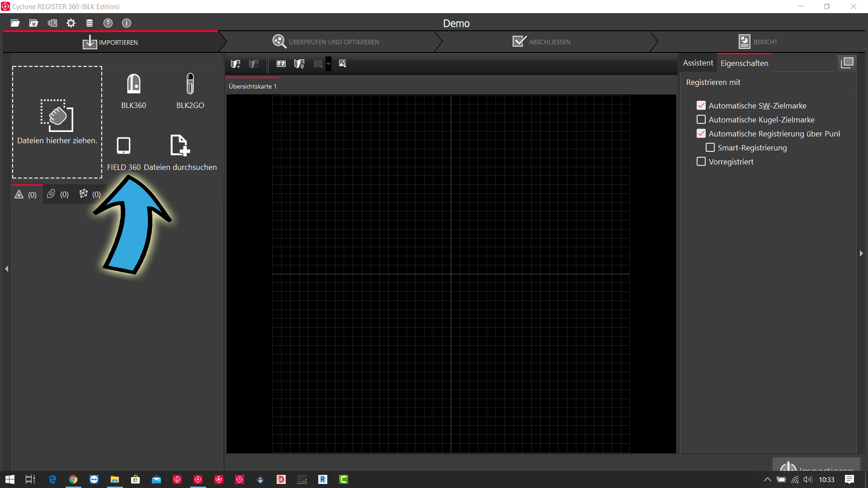Image resolution: width=868 pixels, height=488 pixels.
Task: Open the attachments tab with paperclip icon
Action: (x=58, y=194)
